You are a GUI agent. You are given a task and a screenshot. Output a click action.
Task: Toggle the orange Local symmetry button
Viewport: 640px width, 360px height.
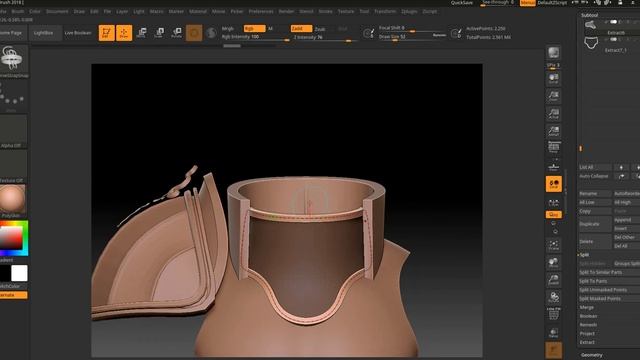click(x=554, y=184)
